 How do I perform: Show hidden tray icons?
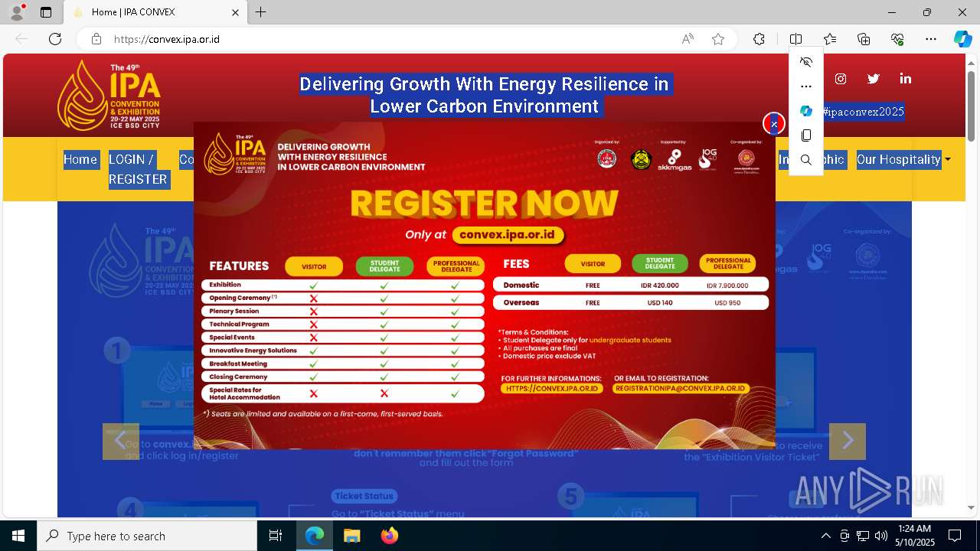tap(825, 536)
